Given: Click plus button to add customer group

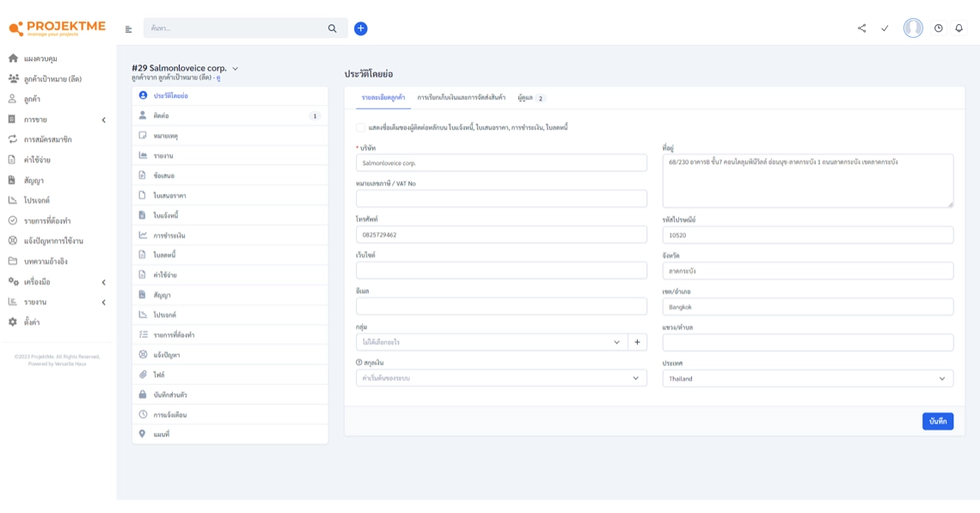Looking at the screenshot, I should (x=637, y=342).
